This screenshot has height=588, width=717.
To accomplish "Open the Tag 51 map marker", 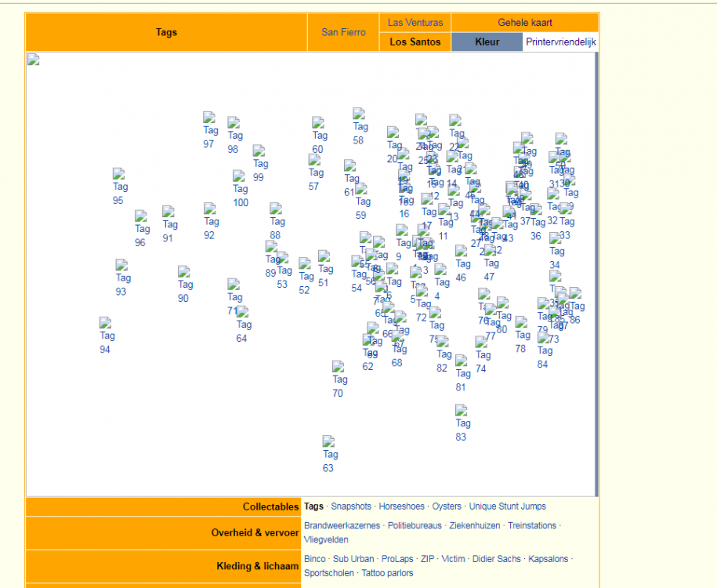I will click(325, 269).
